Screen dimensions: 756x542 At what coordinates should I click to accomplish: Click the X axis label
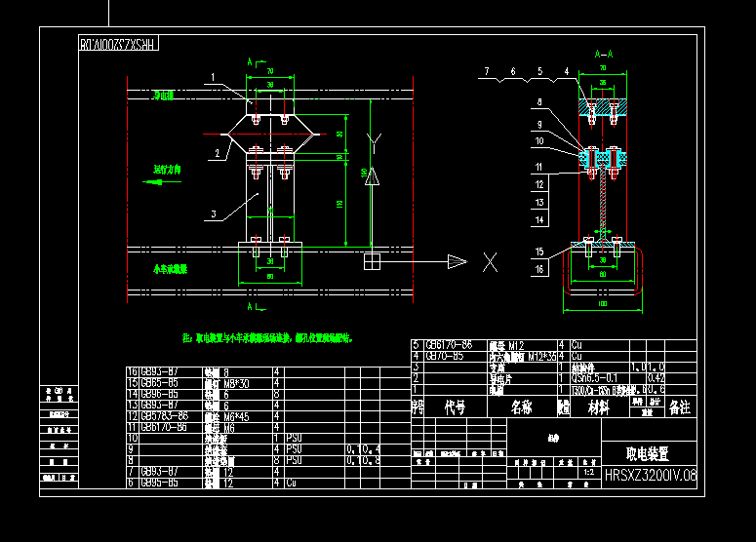pyautogui.click(x=490, y=262)
